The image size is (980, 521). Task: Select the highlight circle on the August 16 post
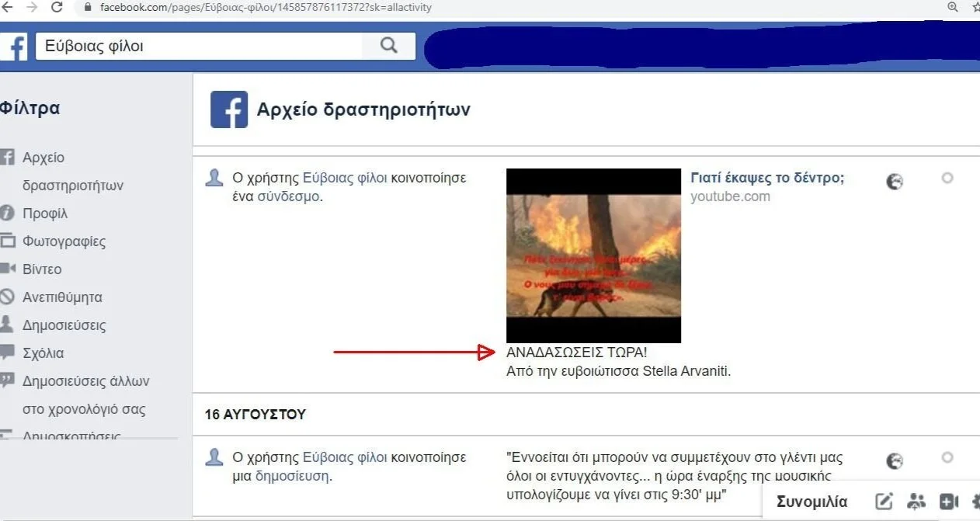pos(947,457)
